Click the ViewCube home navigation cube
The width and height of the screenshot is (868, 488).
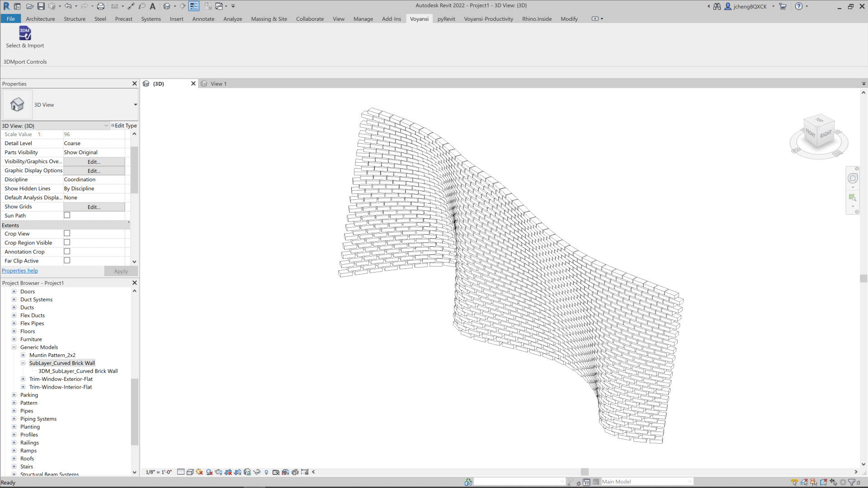click(x=818, y=131)
